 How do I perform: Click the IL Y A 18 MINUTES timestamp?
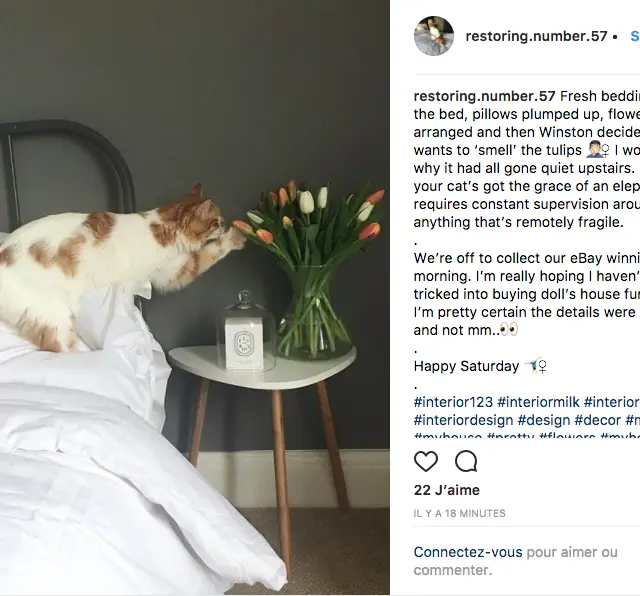point(460,513)
